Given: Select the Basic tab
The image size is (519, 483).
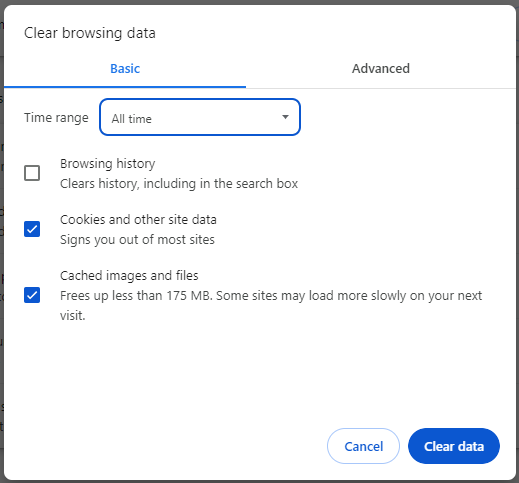Looking at the screenshot, I should tap(125, 69).
